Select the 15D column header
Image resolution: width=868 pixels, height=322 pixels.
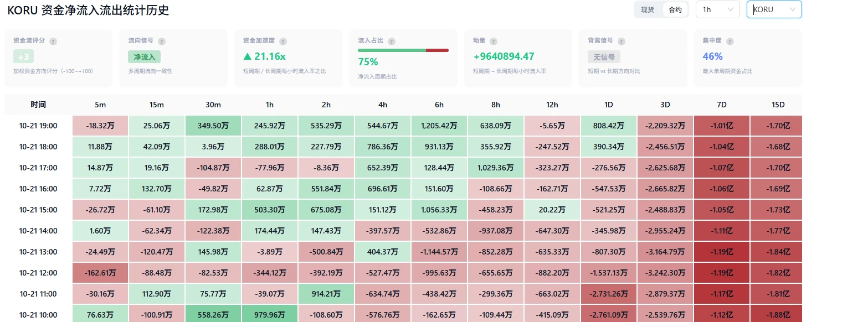click(778, 105)
